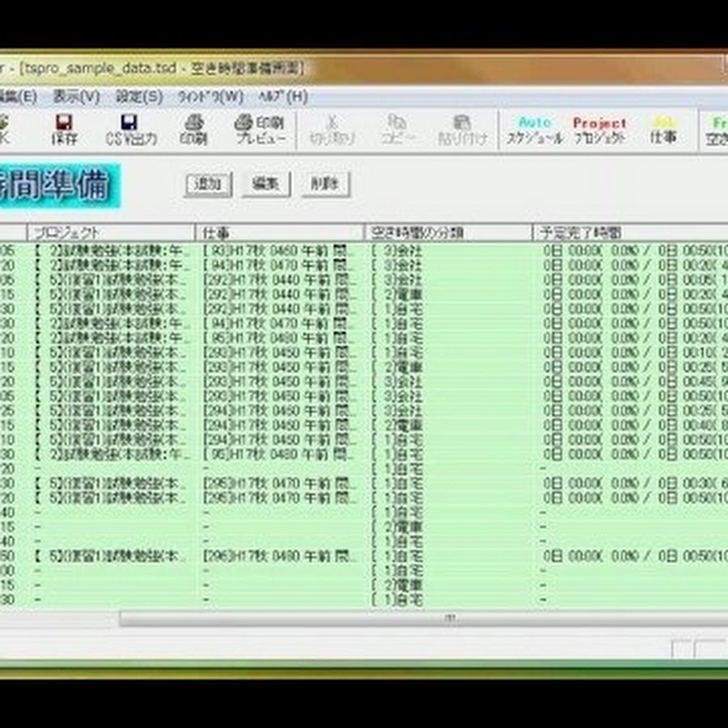The image size is (728, 728).
Task: Click the 印刷 (Print) toolbar icon
Action: 193,129
